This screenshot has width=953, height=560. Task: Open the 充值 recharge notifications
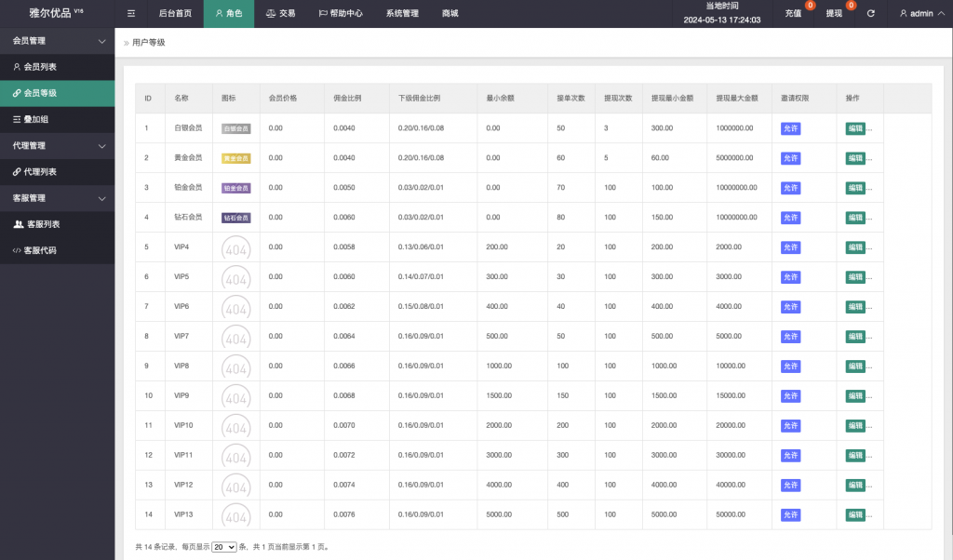coord(793,14)
